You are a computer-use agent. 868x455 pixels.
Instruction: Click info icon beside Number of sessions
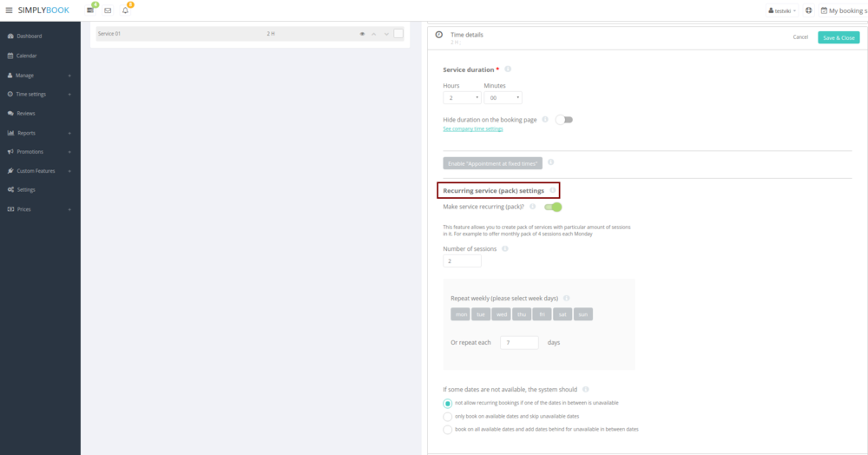(505, 248)
